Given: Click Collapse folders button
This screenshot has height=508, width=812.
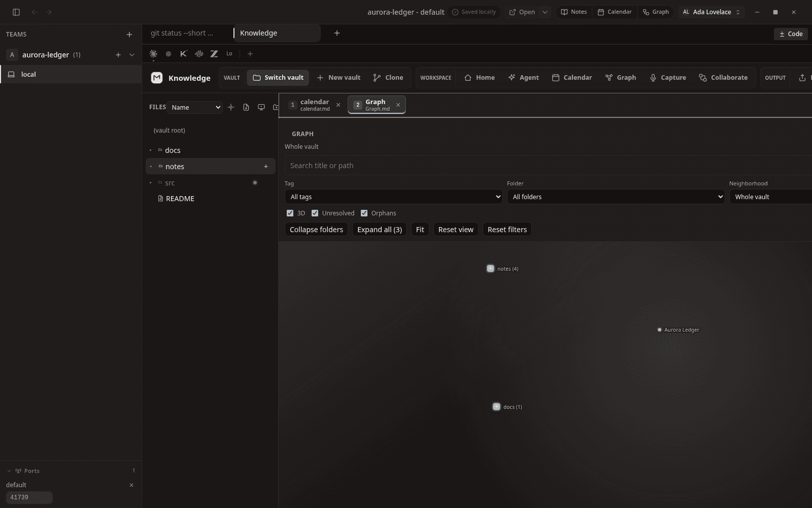Looking at the screenshot, I should [316, 230].
